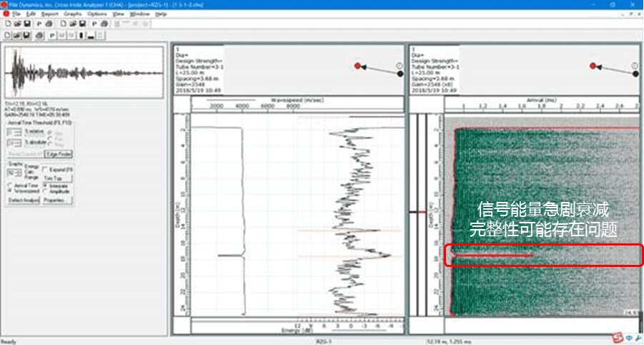Click the waveform signal preview thumbnail
The image size is (644, 345).
pos(46,73)
